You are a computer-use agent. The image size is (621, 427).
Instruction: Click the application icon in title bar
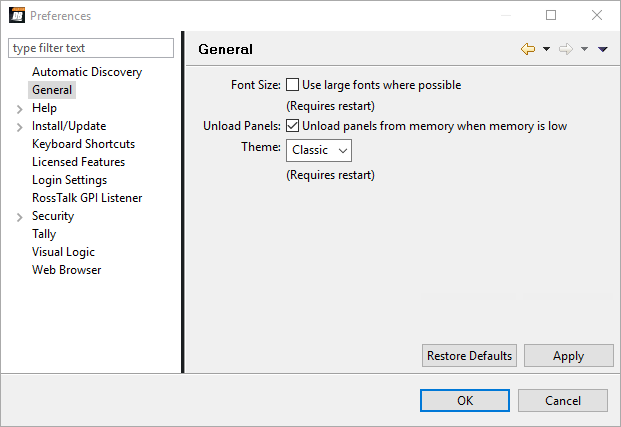(17, 16)
